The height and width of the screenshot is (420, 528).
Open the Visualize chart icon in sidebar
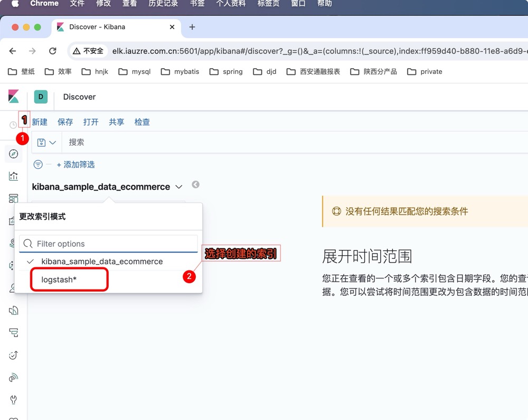point(14,176)
